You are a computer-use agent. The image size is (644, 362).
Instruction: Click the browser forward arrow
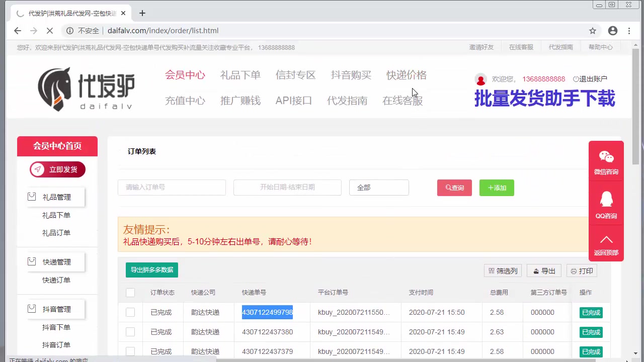click(34, 31)
